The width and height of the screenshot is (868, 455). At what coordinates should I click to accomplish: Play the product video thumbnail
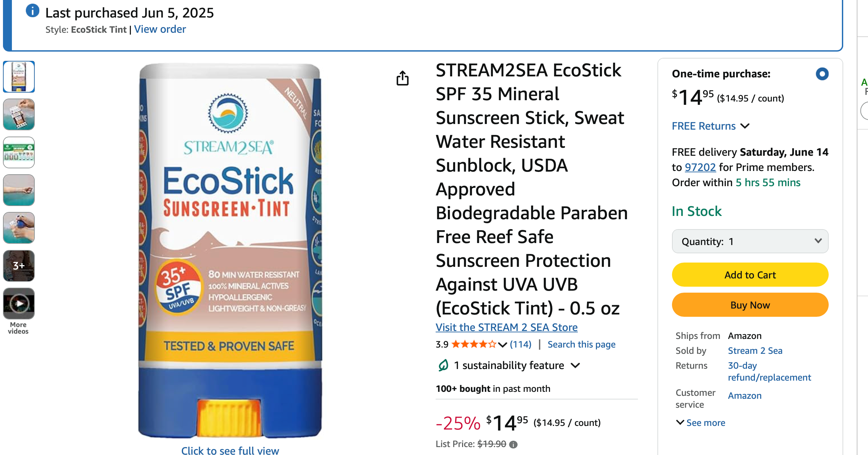(19, 303)
